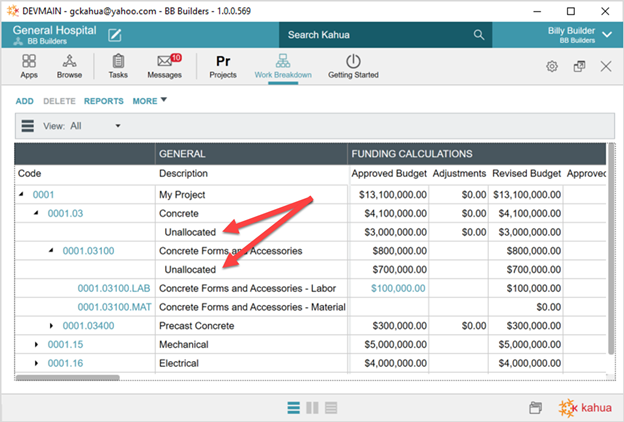Open Tasks clipboard icon
Image resolution: width=624 pixels, height=422 pixels.
point(118,66)
